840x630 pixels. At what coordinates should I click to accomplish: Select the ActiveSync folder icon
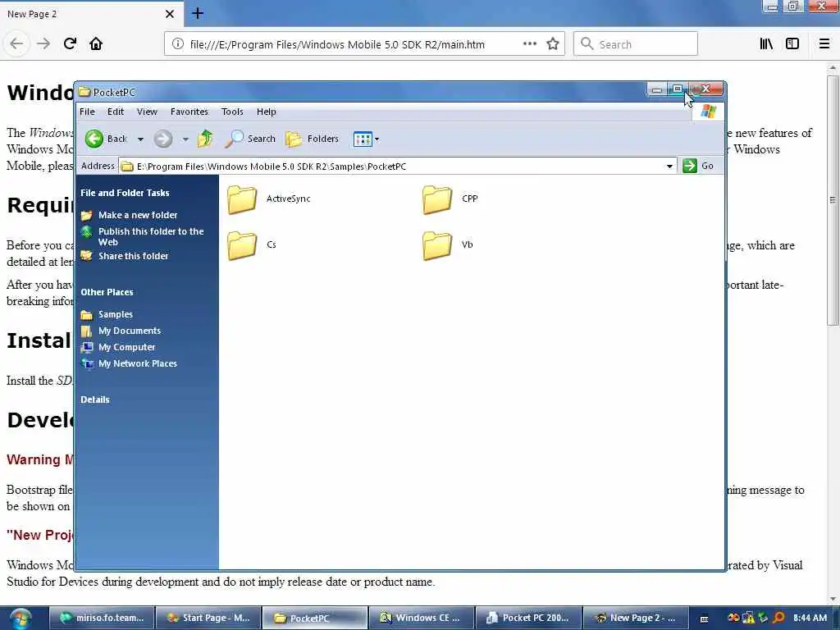242,199
